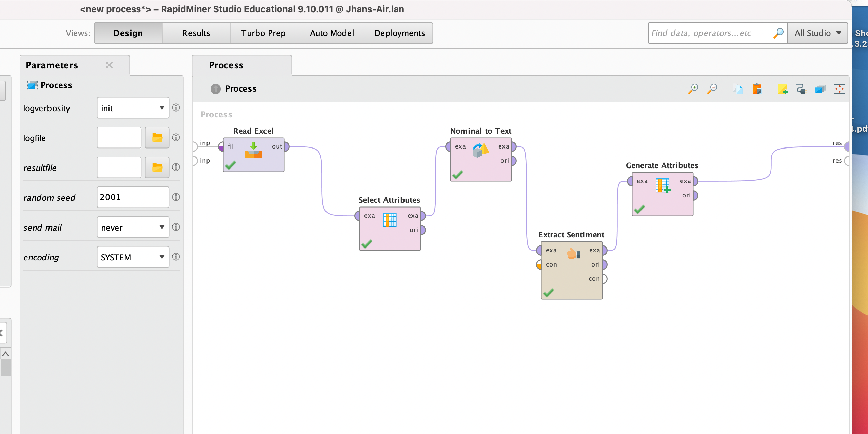Click the ori port of Select Attributes
The height and width of the screenshot is (434, 868).
point(423,230)
